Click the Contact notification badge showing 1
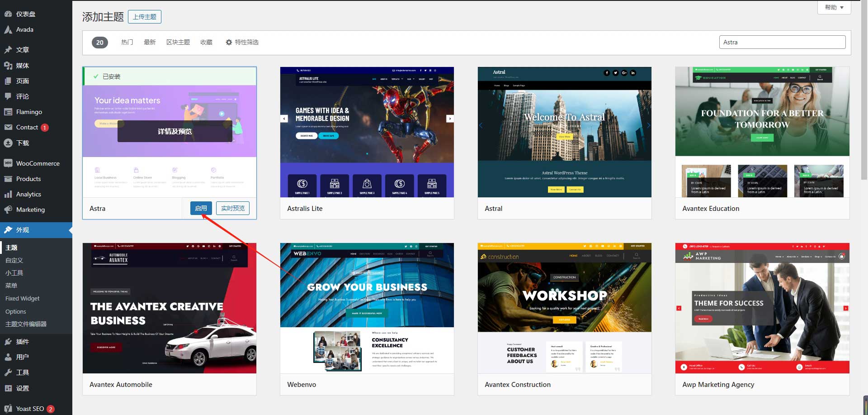Viewport: 868px width, 415px height. tap(45, 128)
